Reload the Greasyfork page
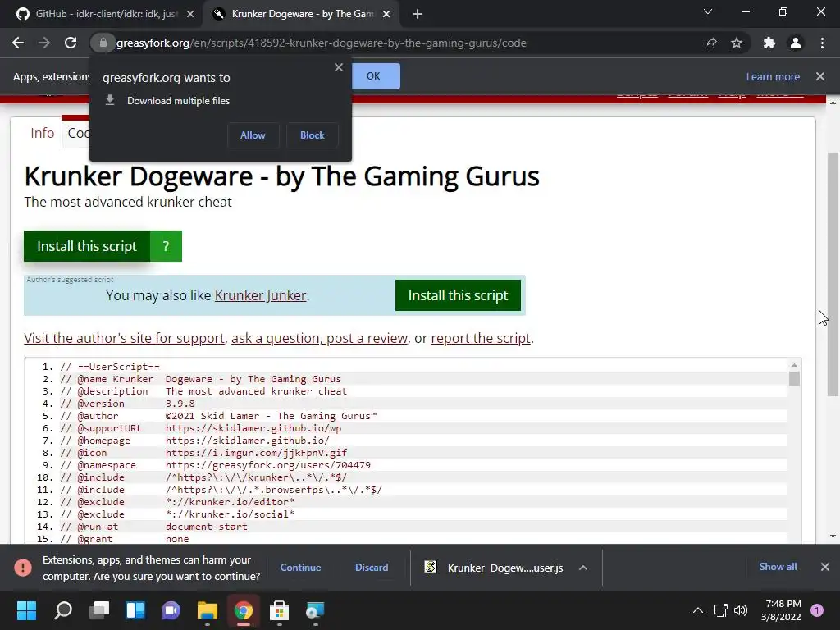This screenshot has height=630, width=840. (x=71, y=43)
